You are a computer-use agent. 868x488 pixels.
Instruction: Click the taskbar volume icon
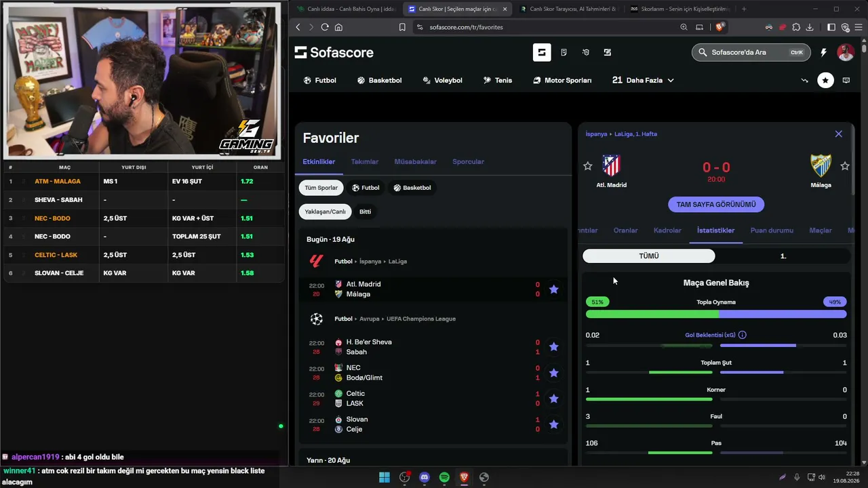click(x=822, y=477)
